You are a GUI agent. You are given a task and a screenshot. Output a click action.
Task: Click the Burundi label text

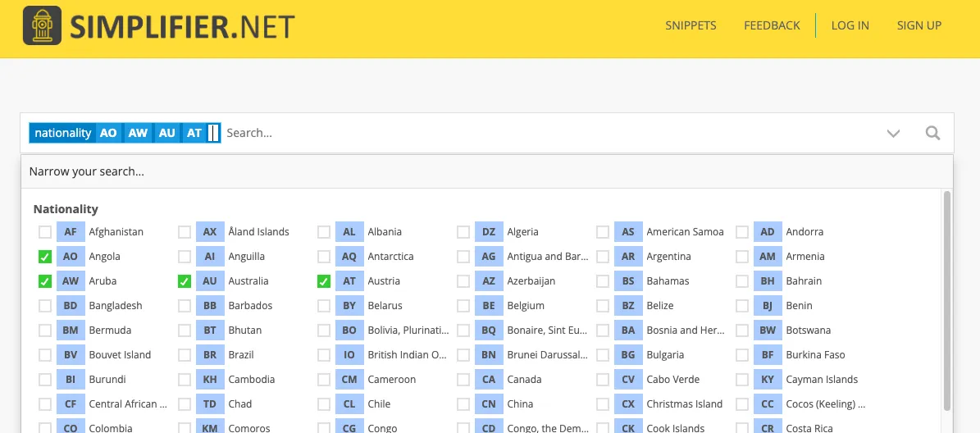107,379
